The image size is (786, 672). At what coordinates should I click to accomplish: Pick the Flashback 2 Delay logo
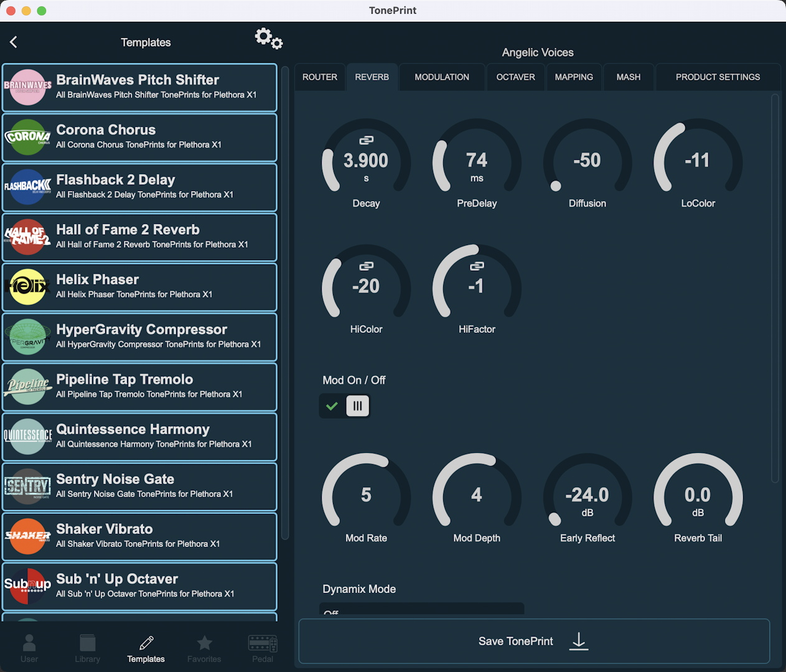pyautogui.click(x=28, y=187)
